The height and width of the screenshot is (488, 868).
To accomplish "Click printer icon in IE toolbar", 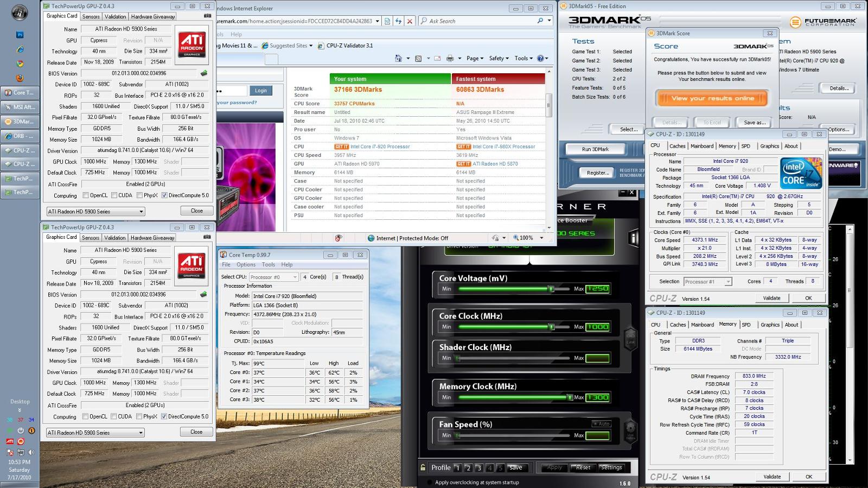I will [x=450, y=58].
